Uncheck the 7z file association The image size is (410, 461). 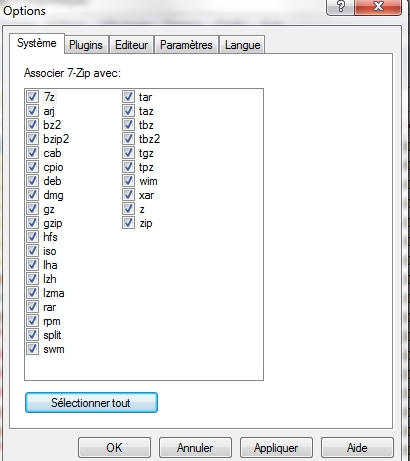pos(32,97)
